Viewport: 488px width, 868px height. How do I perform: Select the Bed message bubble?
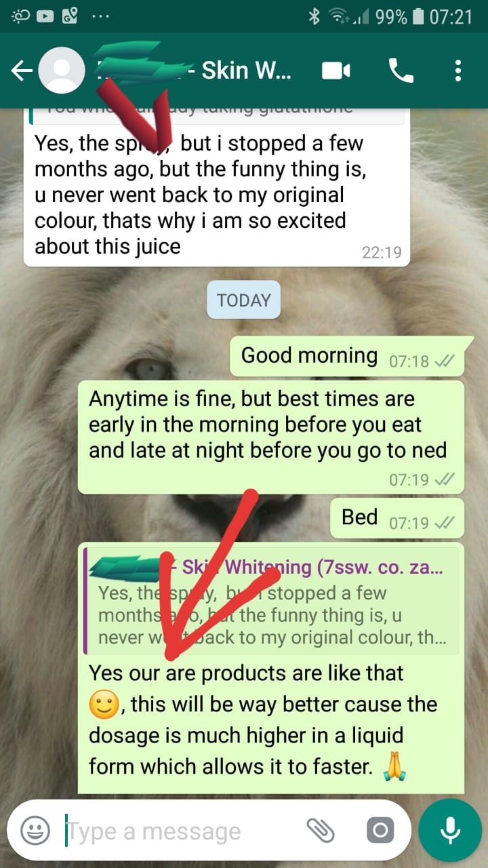coord(397,518)
